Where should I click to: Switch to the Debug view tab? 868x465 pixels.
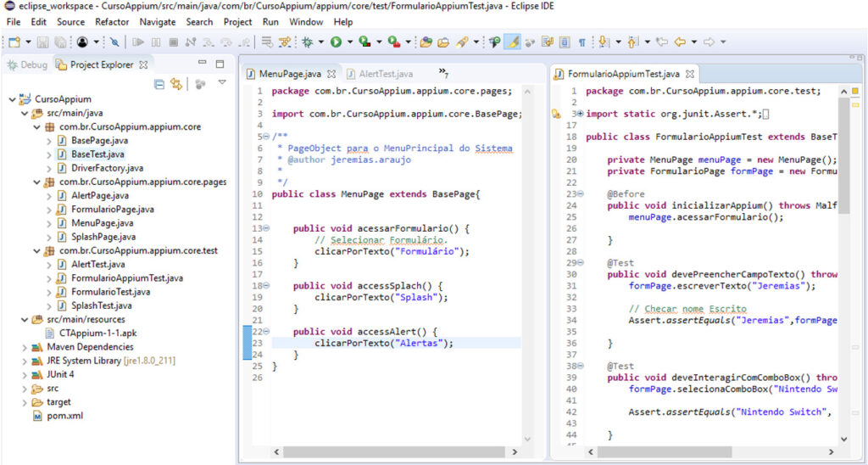27,64
